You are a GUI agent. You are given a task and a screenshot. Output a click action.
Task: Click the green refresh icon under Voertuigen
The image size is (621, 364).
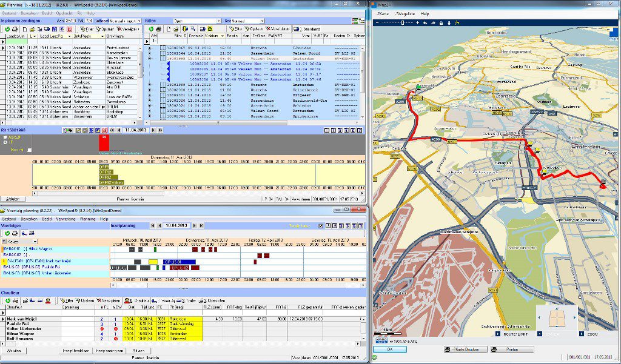6,233
